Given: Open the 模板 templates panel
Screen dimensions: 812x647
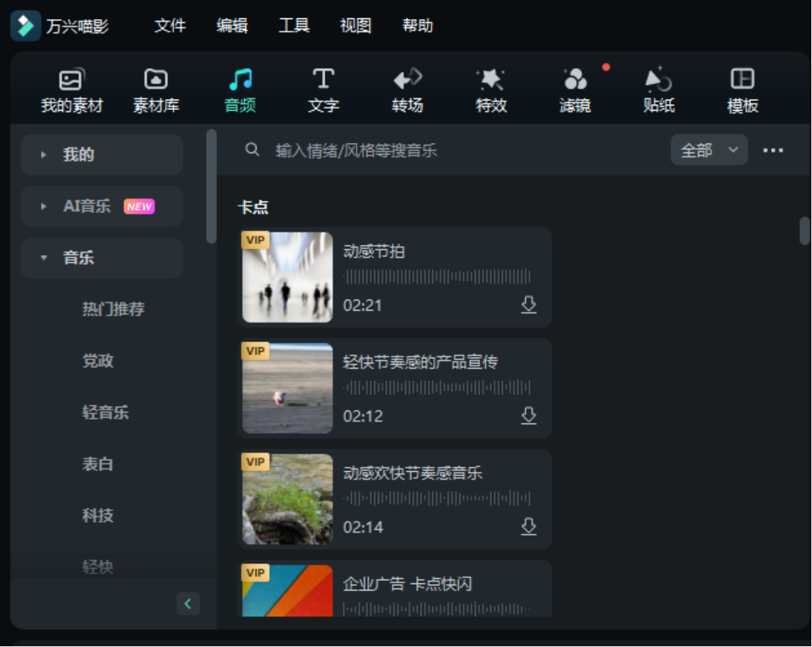Looking at the screenshot, I should pyautogui.click(x=741, y=88).
